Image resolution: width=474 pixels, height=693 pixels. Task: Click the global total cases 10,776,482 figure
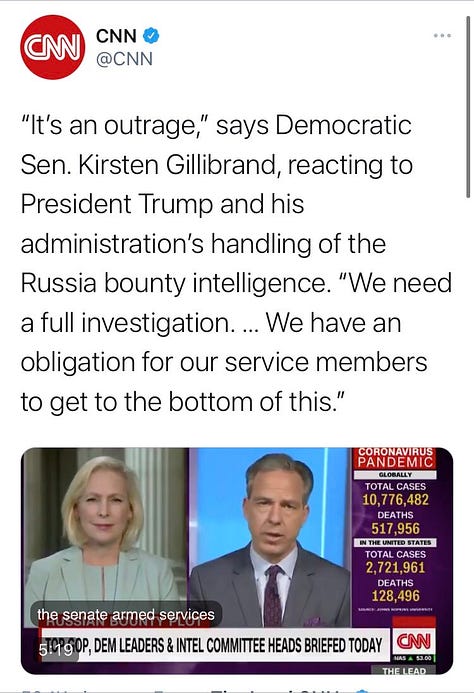(x=395, y=500)
